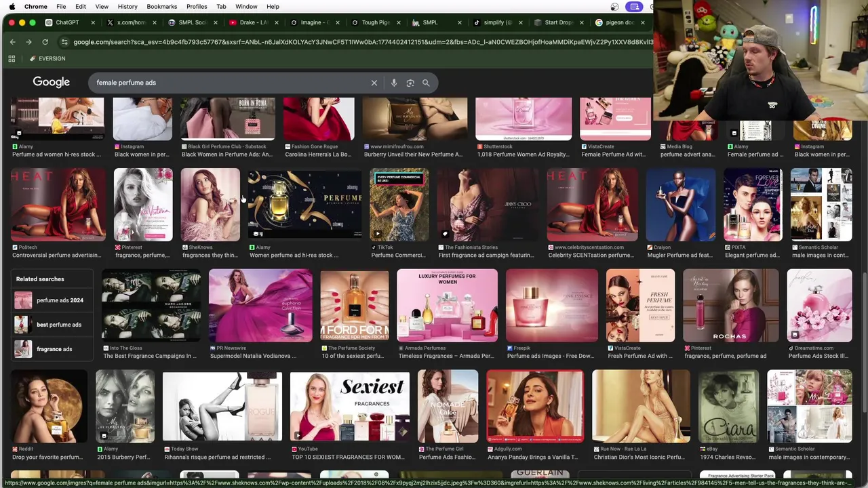Open the Chrome app menu

click(x=36, y=6)
